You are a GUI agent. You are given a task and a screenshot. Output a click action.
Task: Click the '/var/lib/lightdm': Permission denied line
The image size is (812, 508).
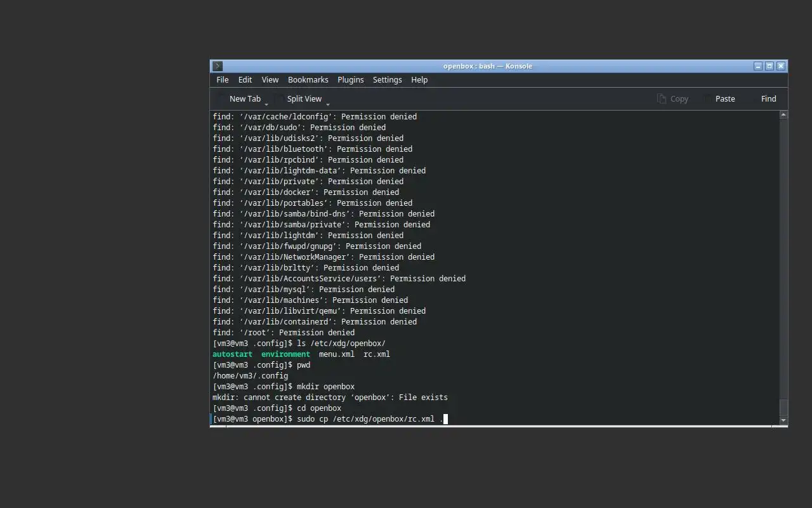click(308, 235)
